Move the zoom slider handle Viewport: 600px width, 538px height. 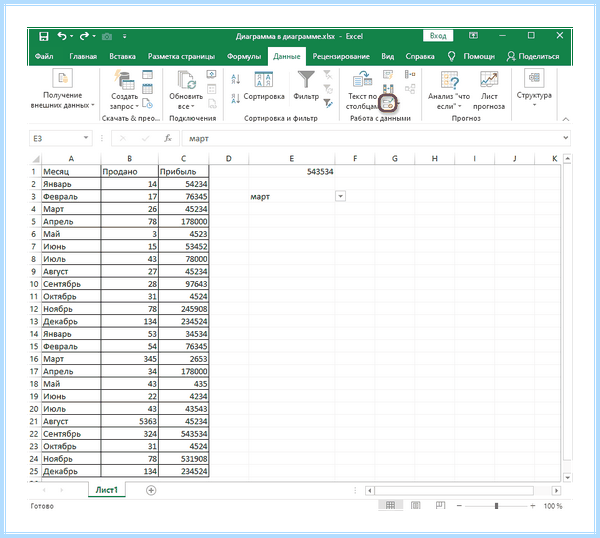pos(496,506)
